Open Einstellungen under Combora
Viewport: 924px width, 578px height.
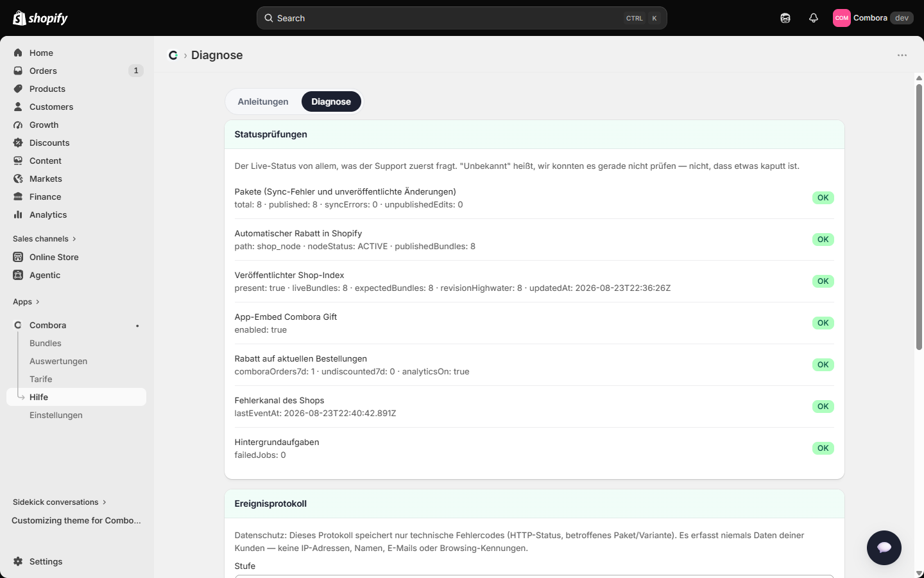pos(56,415)
